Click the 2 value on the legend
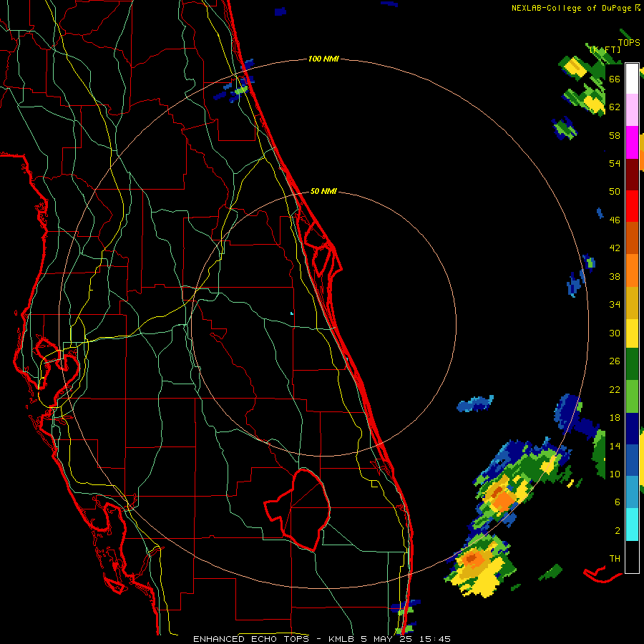Viewport: 644px width, 644px height. (618, 531)
